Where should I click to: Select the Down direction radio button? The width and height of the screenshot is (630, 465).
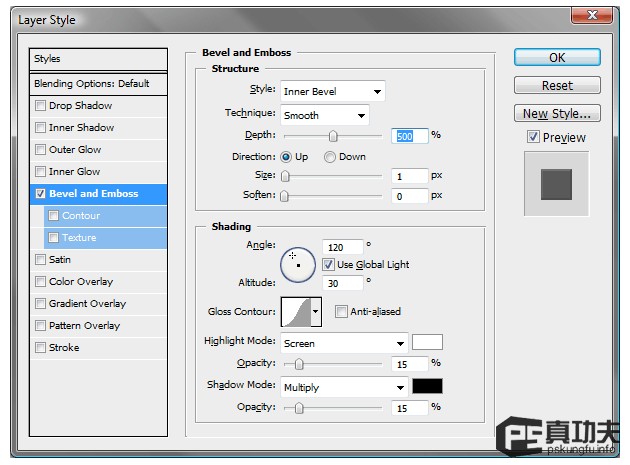tap(329, 157)
